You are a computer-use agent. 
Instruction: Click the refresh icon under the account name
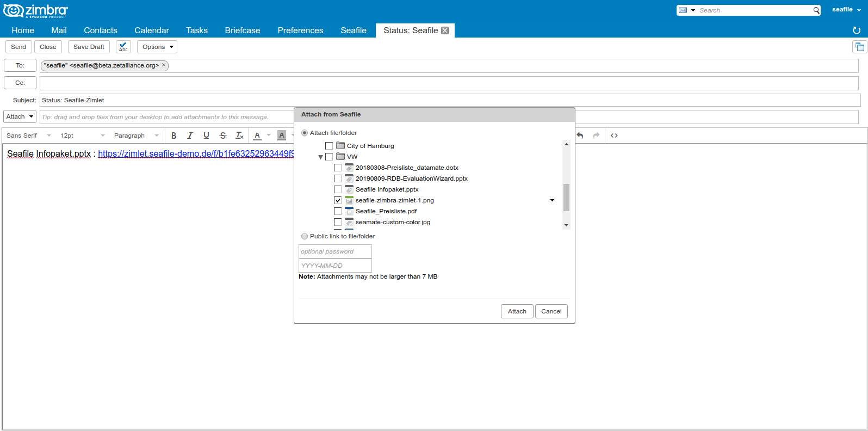tap(857, 30)
